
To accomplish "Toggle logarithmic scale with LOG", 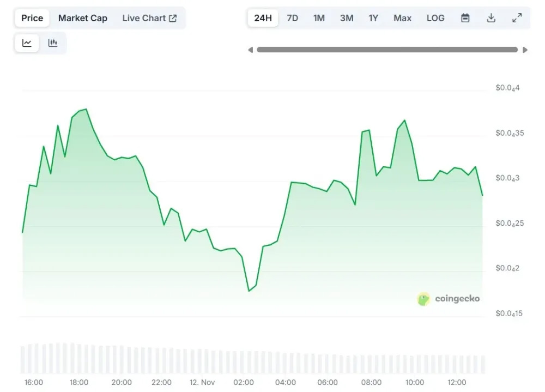I will click(435, 17).
